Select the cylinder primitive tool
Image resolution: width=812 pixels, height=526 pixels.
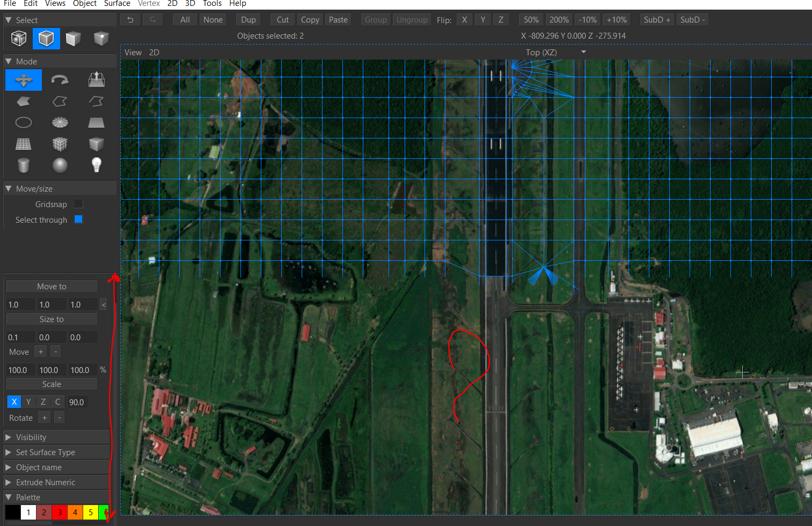24,165
